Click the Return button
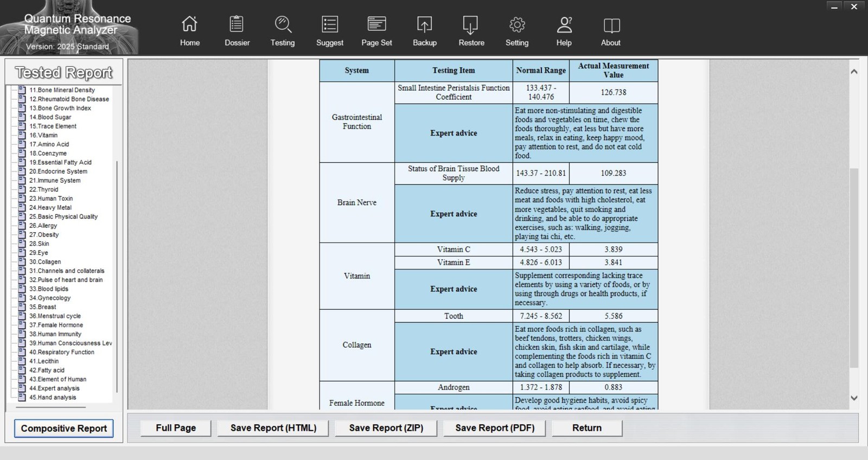 587,428
